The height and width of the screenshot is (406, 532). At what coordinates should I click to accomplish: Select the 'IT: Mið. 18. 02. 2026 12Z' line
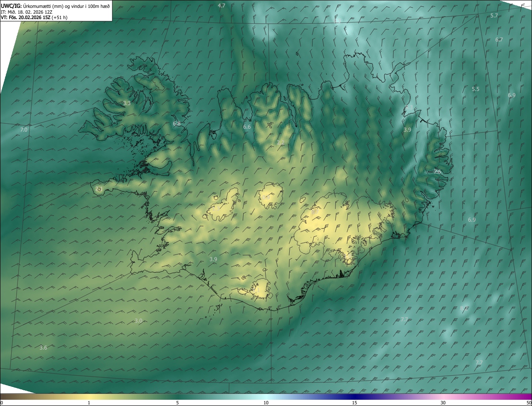(26, 12)
